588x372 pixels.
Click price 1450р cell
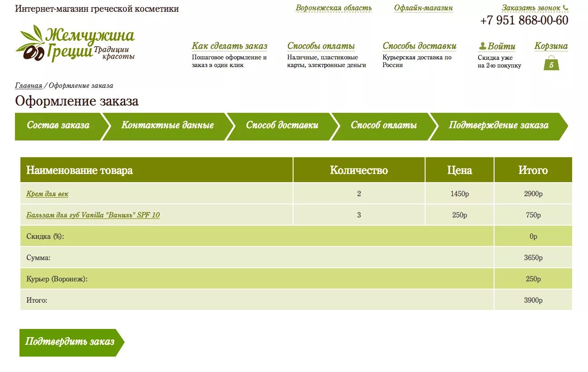(460, 194)
